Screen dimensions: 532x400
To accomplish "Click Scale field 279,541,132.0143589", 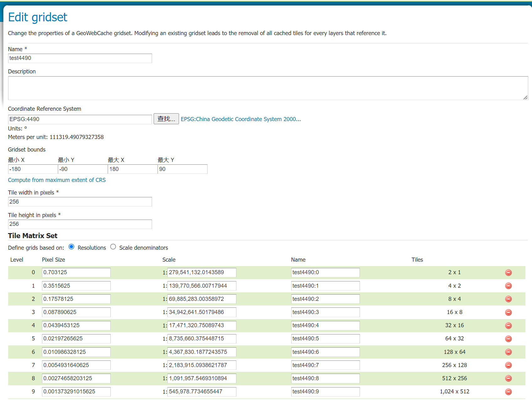I will pyautogui.click(x=202, y=273).
